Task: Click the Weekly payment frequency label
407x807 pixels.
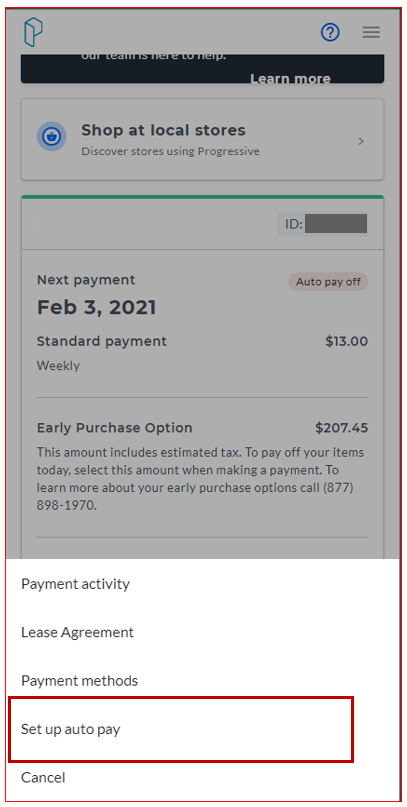Action: [58, 366]
